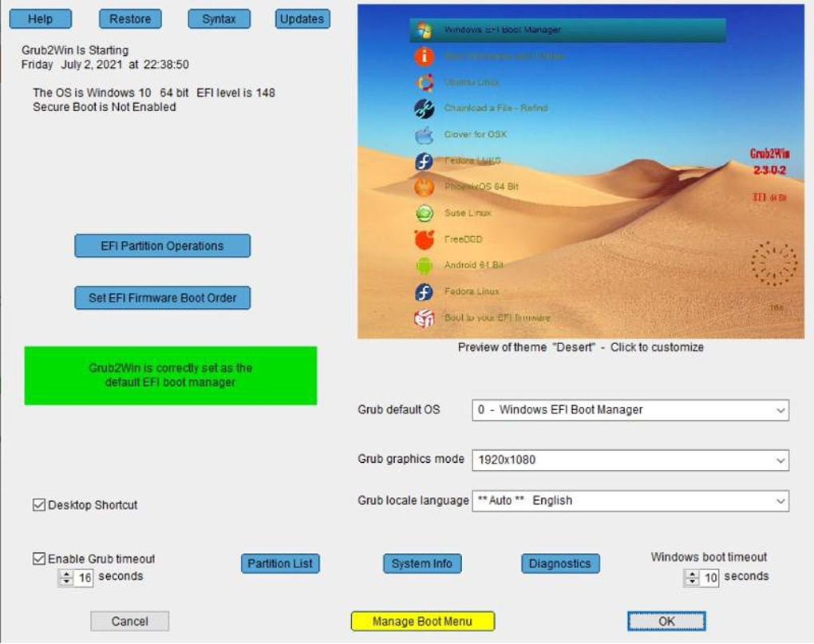Switch to the Syntax page
The height and width of the screenshot is (644, 814).
[x=218, y=18]
